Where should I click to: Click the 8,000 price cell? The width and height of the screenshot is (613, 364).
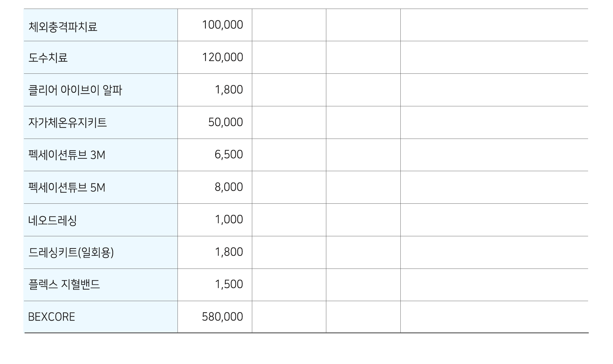[x=215, y=187]
